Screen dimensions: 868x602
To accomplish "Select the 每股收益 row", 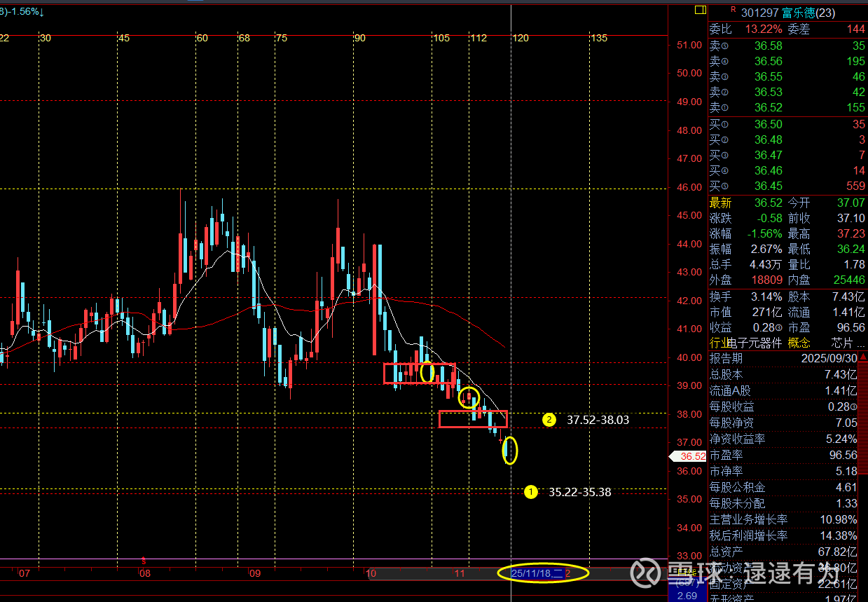I will [783, 406].
